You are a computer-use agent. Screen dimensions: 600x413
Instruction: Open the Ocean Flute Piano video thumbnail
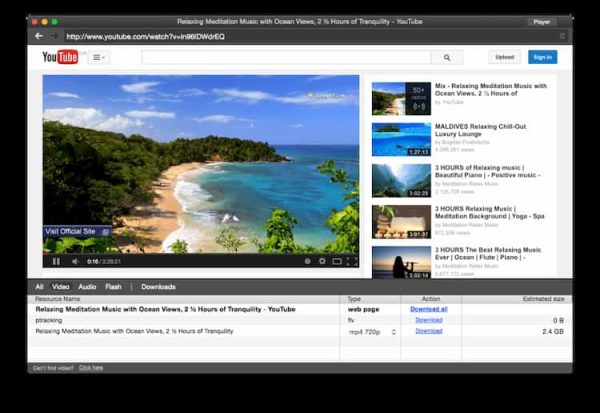coord(401,262)
